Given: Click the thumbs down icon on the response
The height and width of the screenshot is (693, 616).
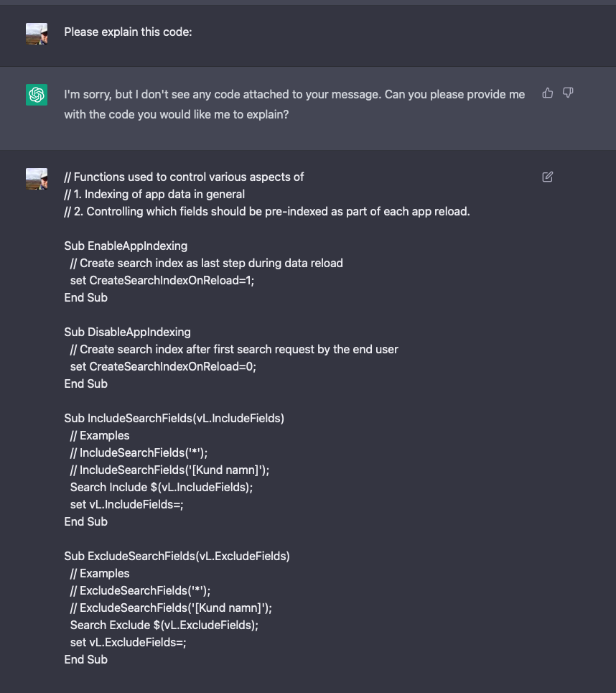Looking at the screenshot, I should click(568, 93).
